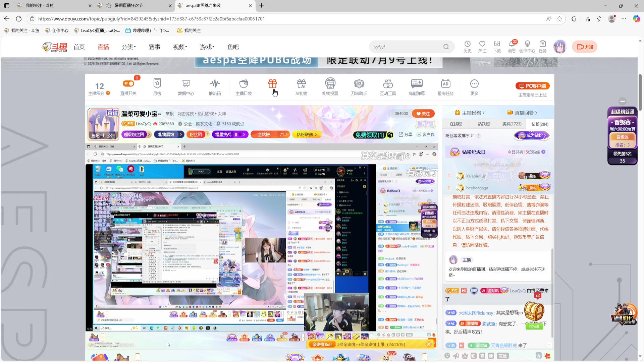Screen dimensions: 644x362
Task: Click the megaphone horn icon in chat toolbar
Action: [456, 356]
